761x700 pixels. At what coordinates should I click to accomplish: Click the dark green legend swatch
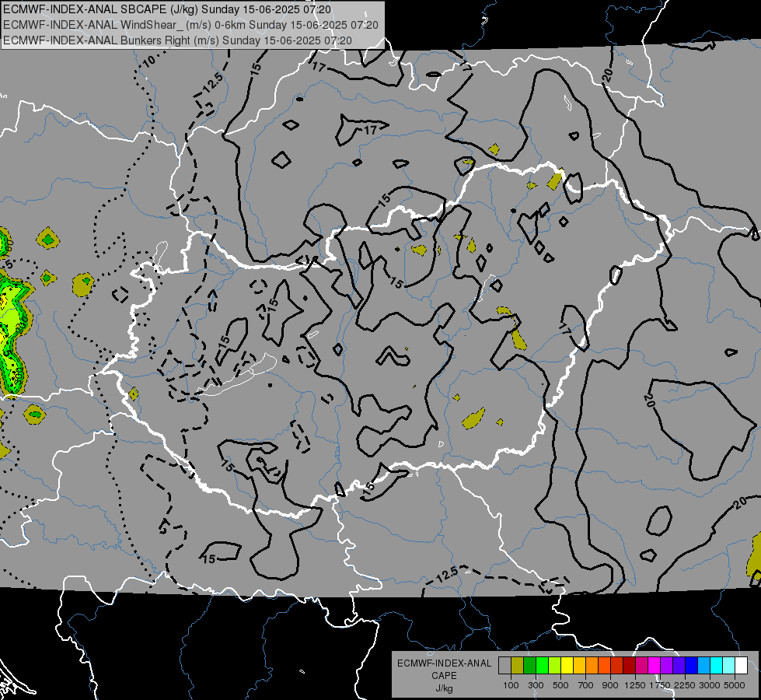click(529, 665)
